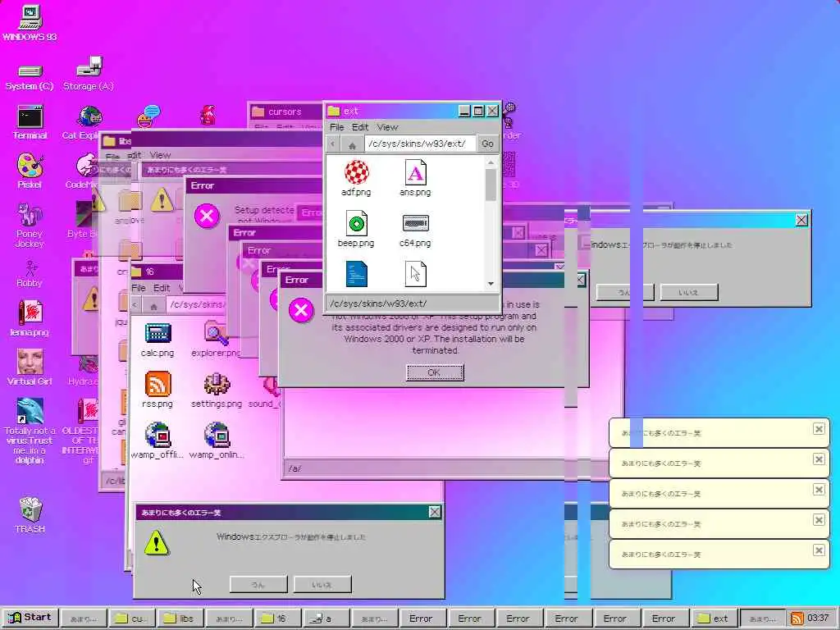Click the ext window address path field
This screenshot has width=840, height=630.
pyautogui.click(x=420, y=144)
